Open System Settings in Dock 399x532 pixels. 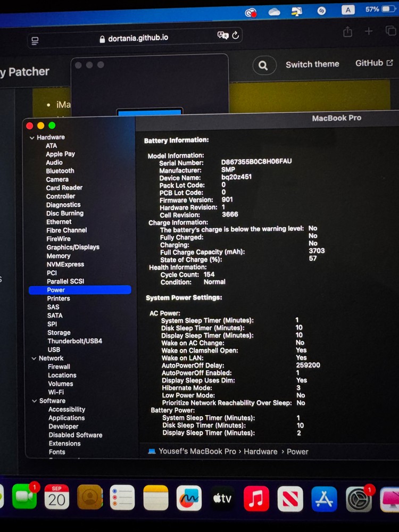point(359,500)
